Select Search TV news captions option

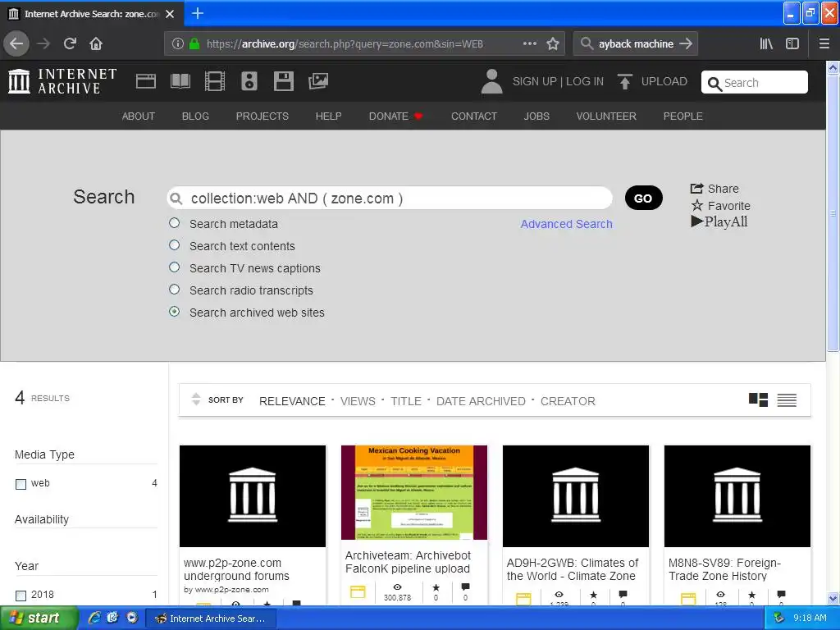pyautogui.click(x=175, y=267)
